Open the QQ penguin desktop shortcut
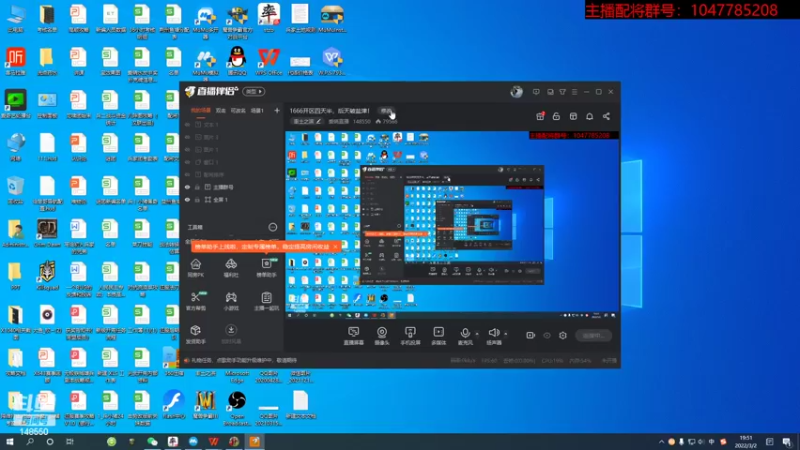Image resolution: width=800 pixels, height=450 pixels. coord(237,61)
